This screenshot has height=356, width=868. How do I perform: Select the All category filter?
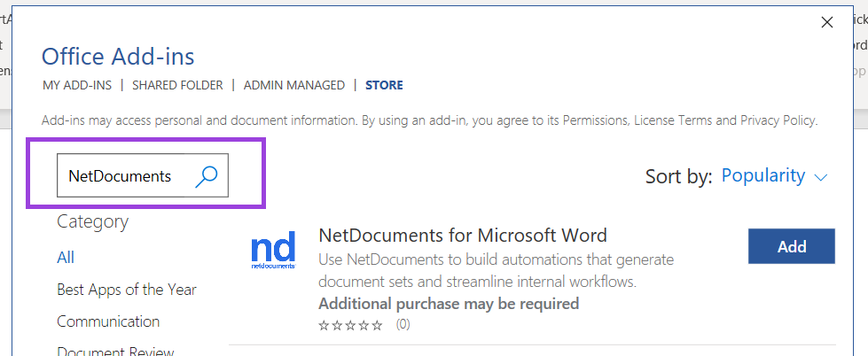66,258
